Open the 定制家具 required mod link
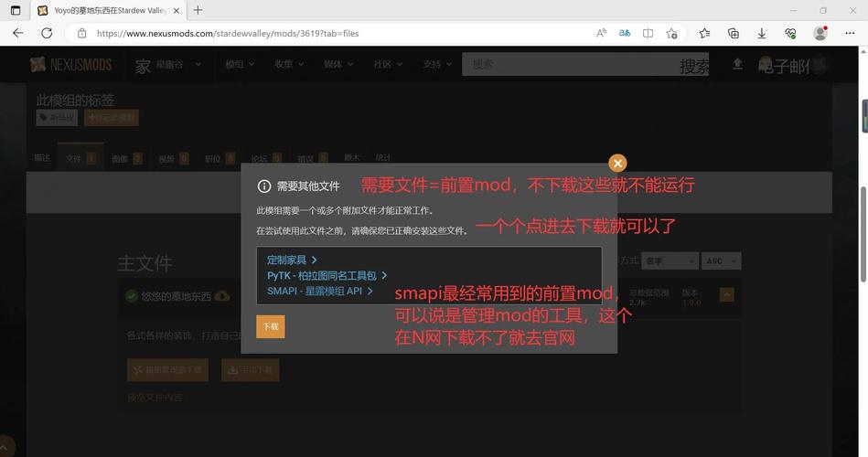 click(x=292, y=260)
